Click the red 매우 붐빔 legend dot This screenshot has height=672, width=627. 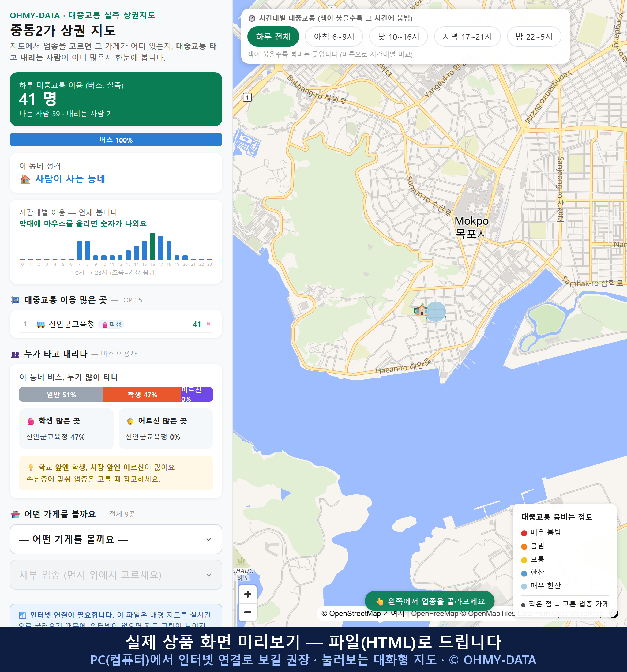click(524, 533)
